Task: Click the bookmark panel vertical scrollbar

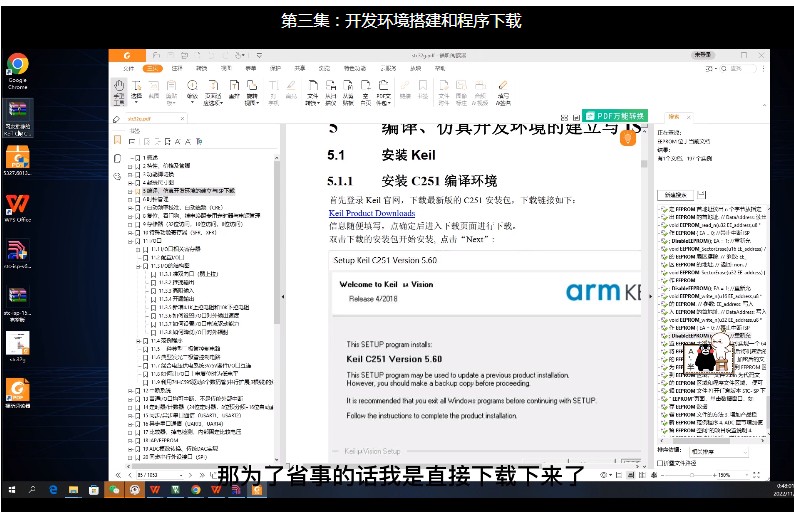Action: click(276, 243)
